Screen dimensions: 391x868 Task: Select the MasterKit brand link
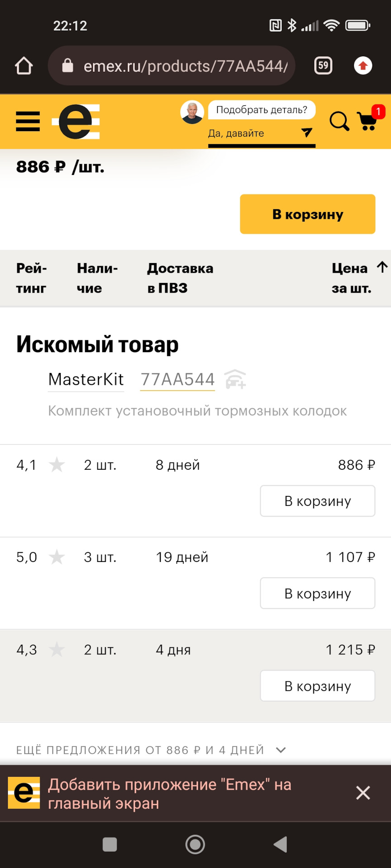point(86,380)
